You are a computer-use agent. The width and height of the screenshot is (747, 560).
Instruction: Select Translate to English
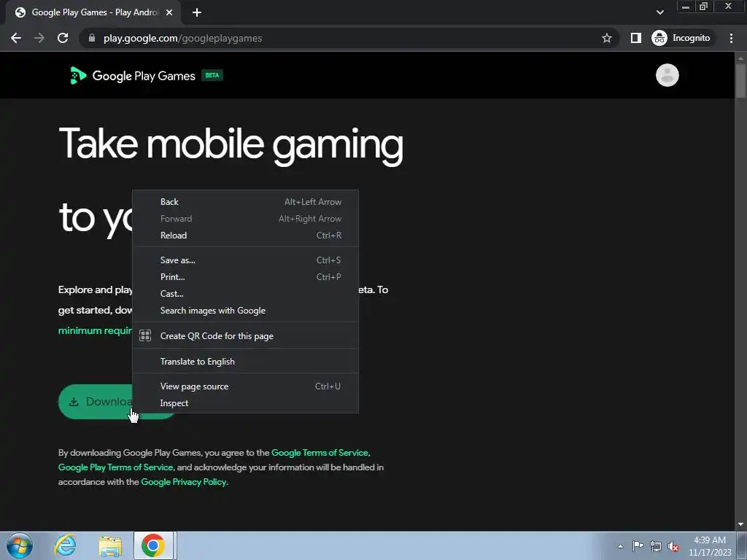[x=245, y=362]
